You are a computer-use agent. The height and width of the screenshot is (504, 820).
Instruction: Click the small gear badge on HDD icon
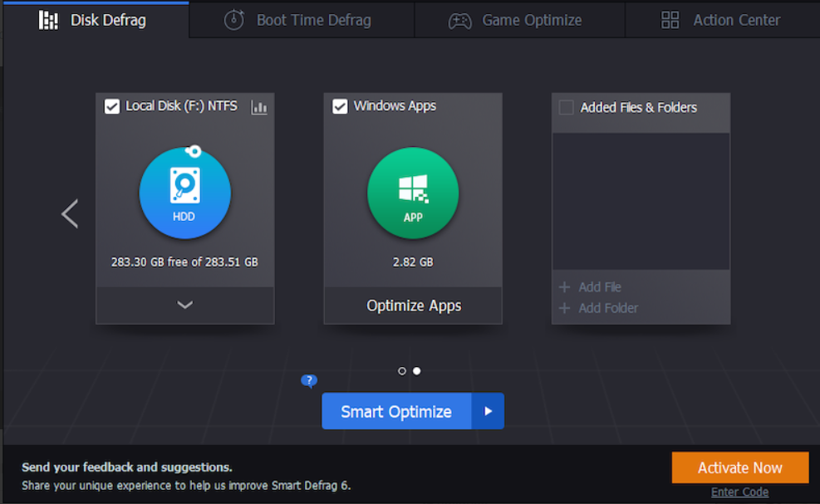click(x=194, y=151)
